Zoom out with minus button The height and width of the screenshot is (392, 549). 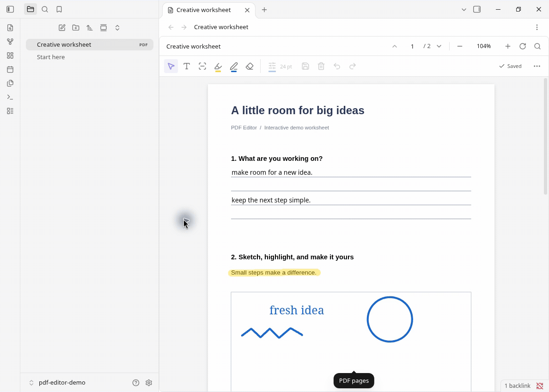pyautogui.click(x=460, y=46)
